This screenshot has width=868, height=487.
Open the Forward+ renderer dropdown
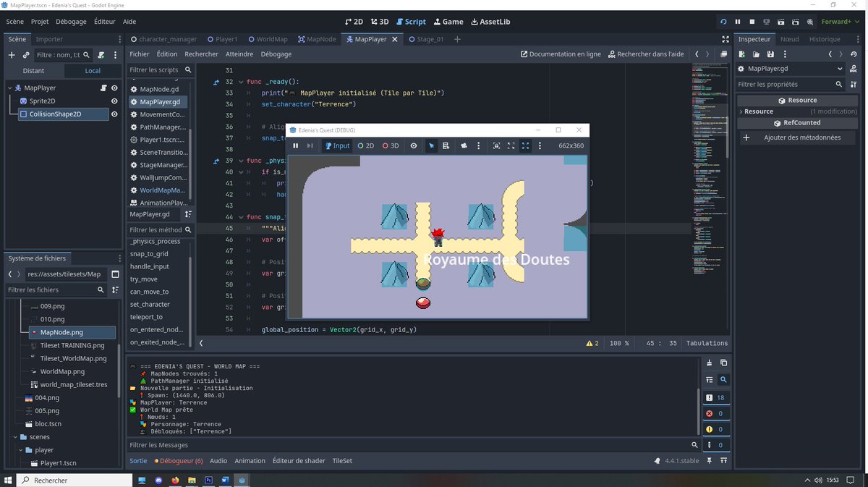tap(841, 22)
